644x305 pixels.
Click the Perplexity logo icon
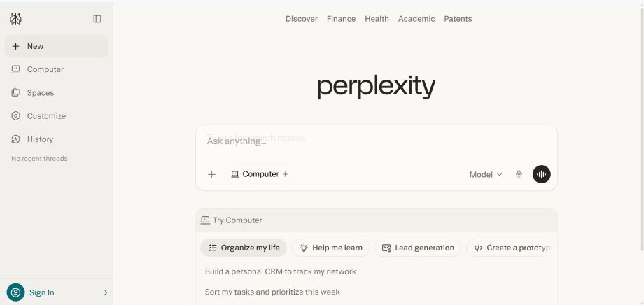click(15, 19)
